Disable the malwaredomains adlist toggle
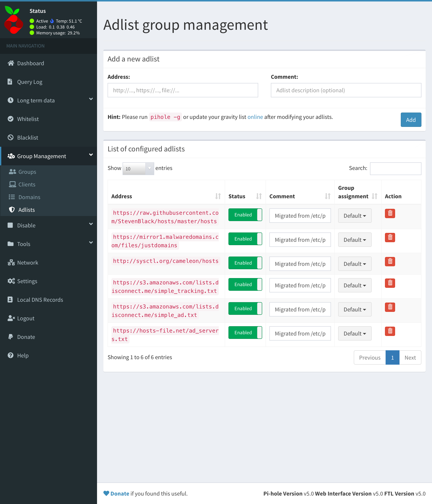The height and width of the screenshot is (504, 432). click(x=245, y=239)
